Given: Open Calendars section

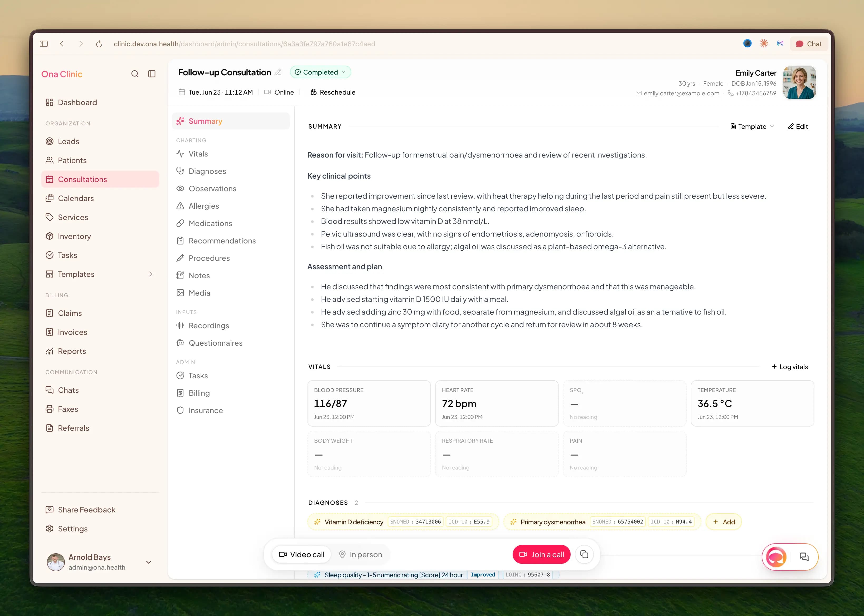Looking at the screenshot, I should [100, 198].
